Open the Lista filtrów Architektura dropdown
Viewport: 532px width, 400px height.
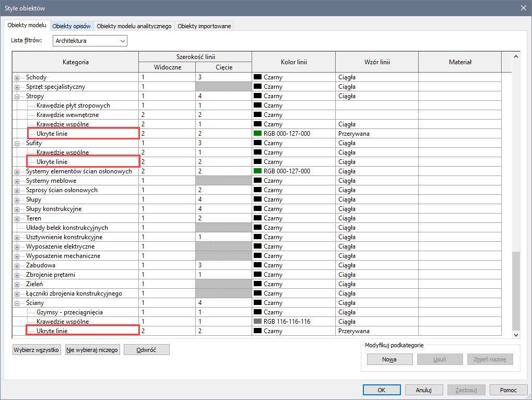coord(90,41)
